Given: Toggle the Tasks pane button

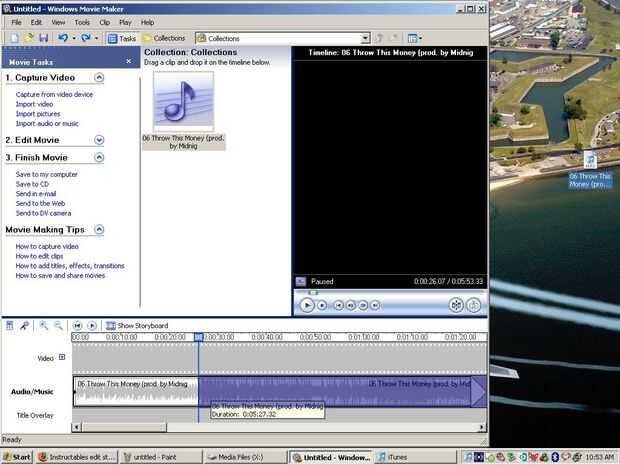Looking at the screenshot, I should pyautogui.click(x=122, y=38).
